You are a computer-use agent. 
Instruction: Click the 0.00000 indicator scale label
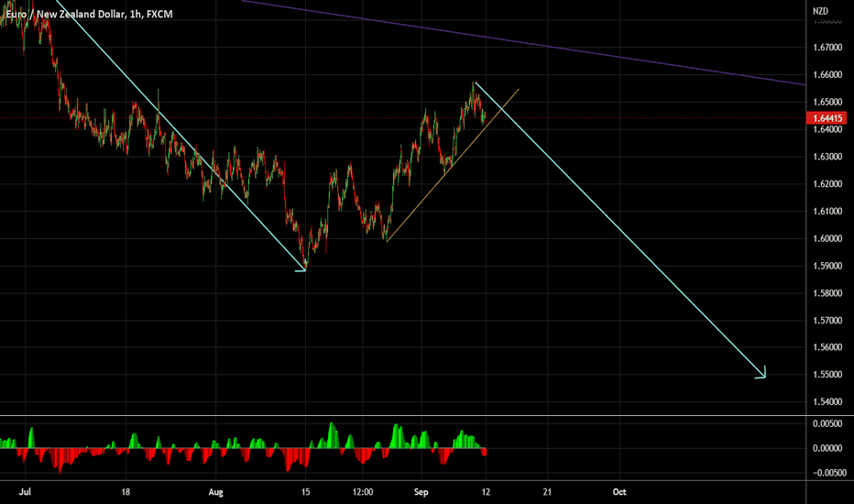coord(827,448)
